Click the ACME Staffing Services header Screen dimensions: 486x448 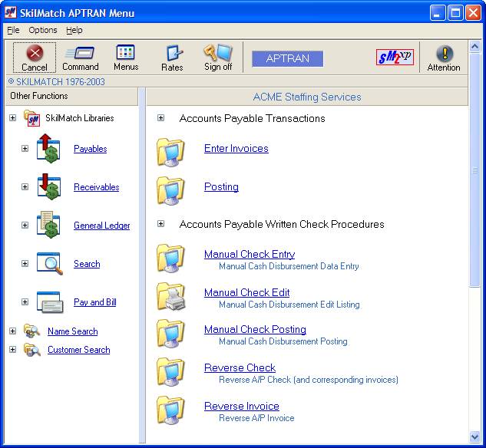(307, 97)
